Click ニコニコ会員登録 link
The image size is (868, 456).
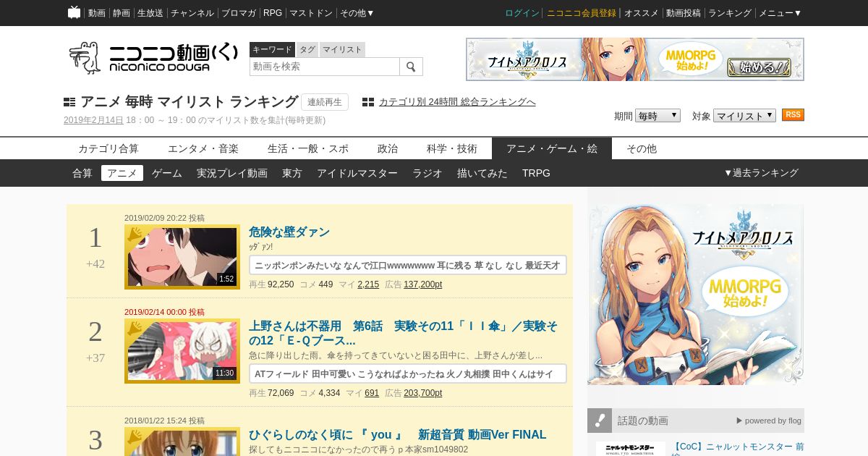[x=582, y=13]
